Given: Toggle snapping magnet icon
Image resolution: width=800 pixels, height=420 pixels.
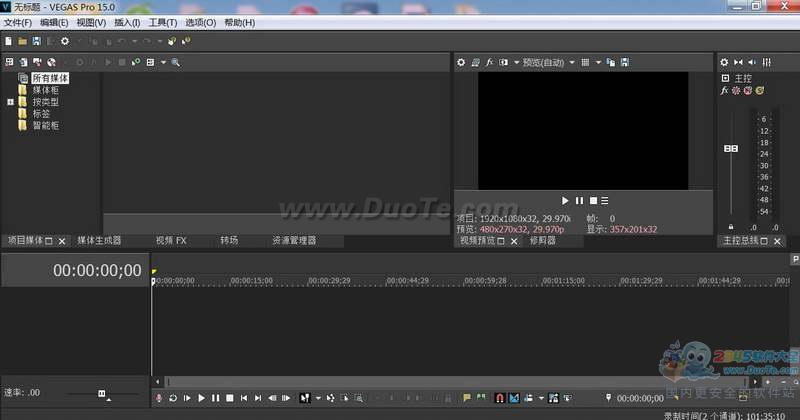Looking at the screenshot, I should (500, 398).
